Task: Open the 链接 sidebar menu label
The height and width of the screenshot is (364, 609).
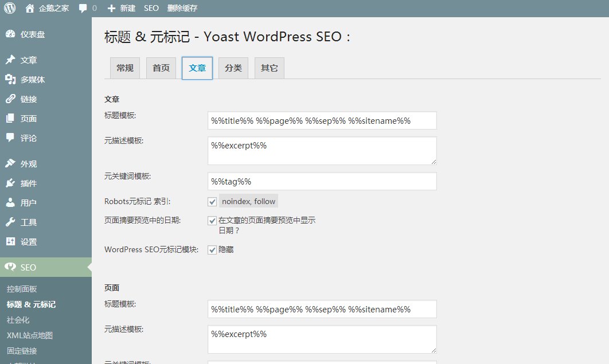Action: pyautogui.click(x=29, y=99)
